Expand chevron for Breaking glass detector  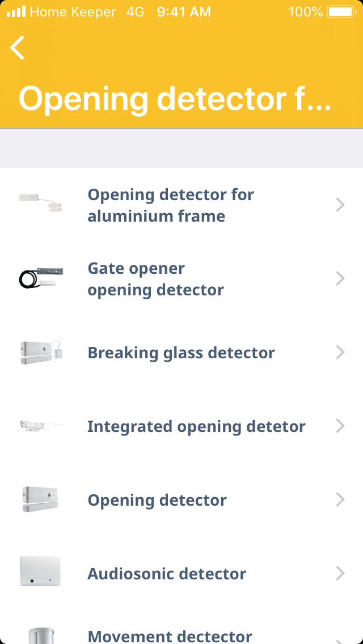pos(340,352)
